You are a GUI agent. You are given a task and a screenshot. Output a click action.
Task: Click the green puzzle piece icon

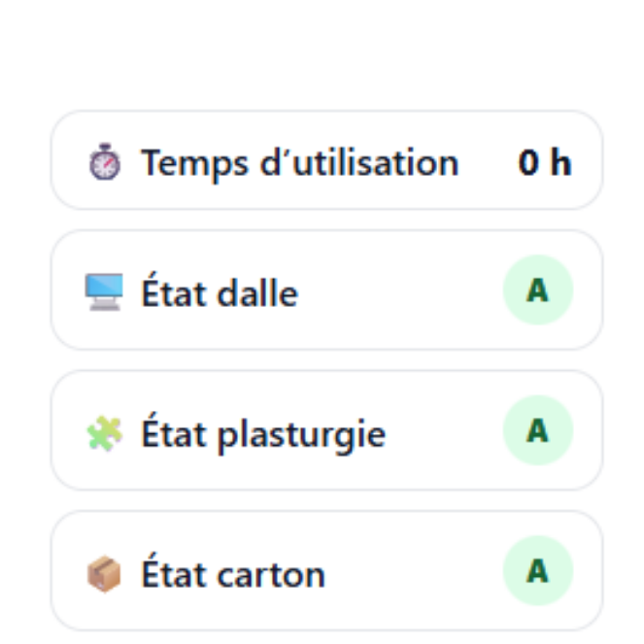coord(104,433)
